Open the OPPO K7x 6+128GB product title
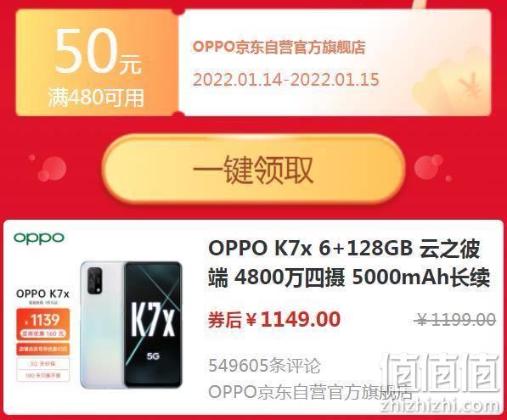Screen dimensions: 507x420 (x=349, y=263)
